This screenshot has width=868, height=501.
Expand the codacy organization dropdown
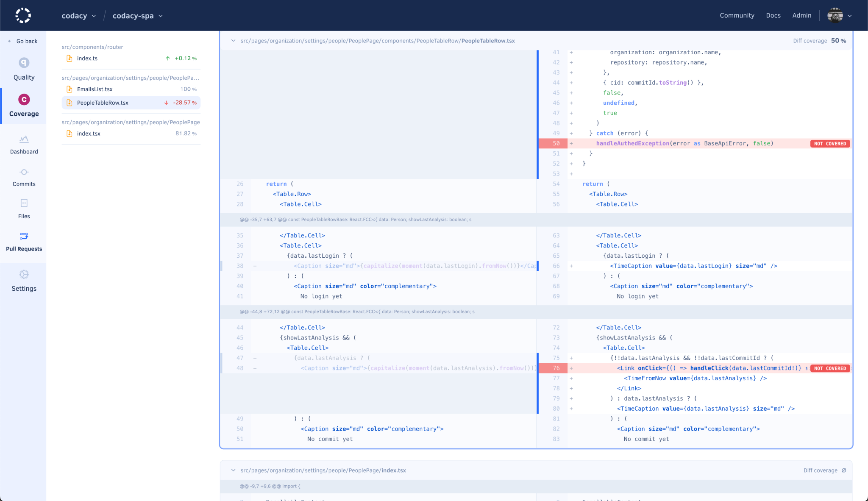pos(79,15)
